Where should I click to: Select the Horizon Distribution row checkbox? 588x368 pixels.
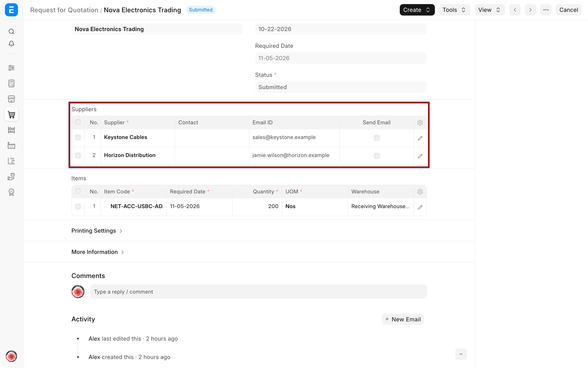click(78, 156)
